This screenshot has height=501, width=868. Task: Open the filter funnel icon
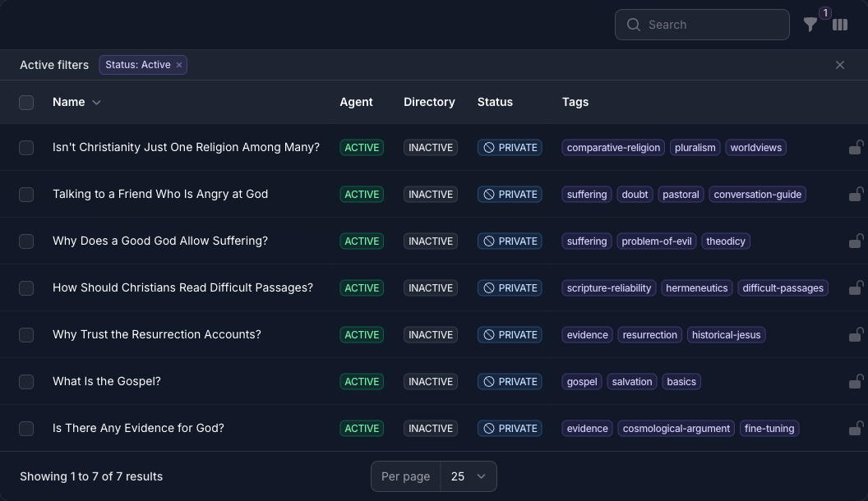click(810, 25)
